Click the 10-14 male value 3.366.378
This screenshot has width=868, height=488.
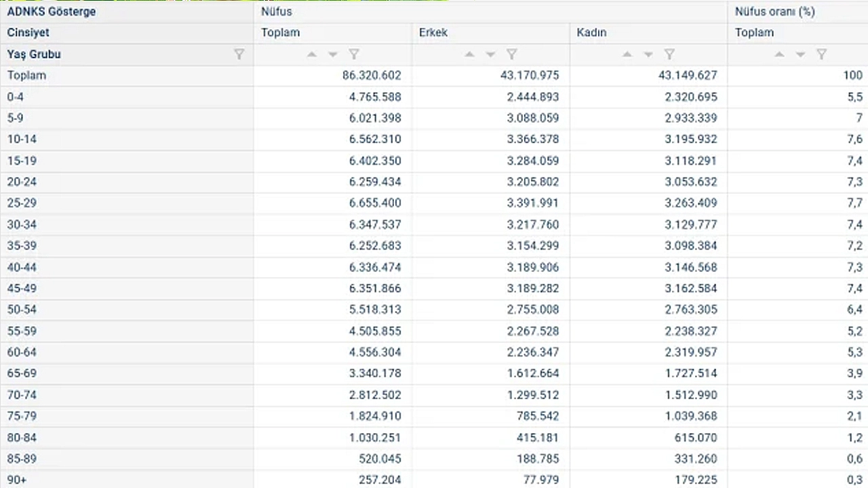coord(533,139)
